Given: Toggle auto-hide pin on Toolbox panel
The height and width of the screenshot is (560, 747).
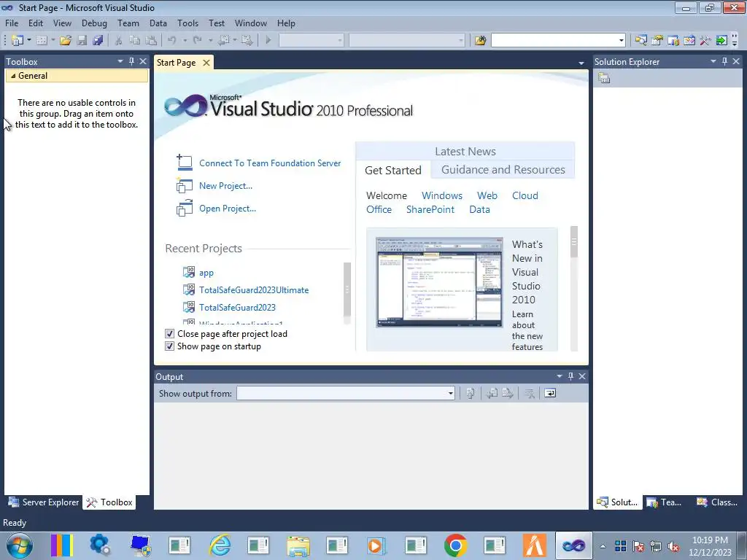Looking at the screenshot, I should [131, 61].
